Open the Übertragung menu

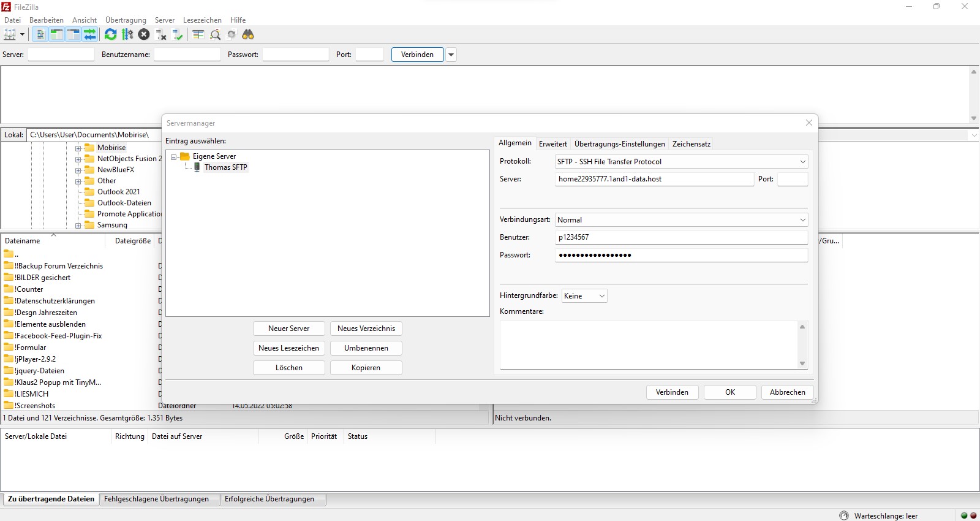coord(126,20)
